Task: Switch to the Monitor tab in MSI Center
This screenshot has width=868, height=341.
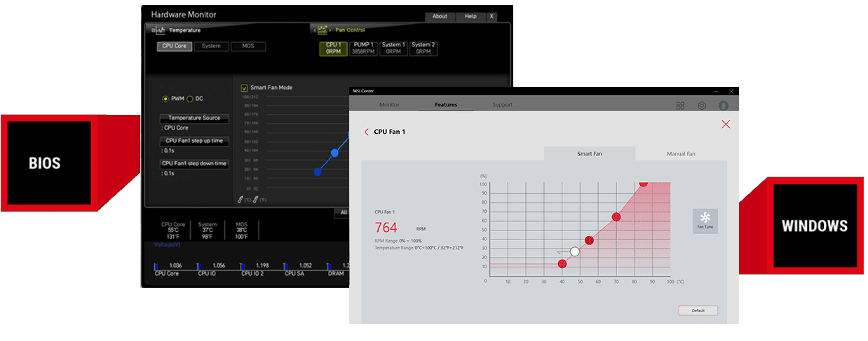Action: pos(389,105)
